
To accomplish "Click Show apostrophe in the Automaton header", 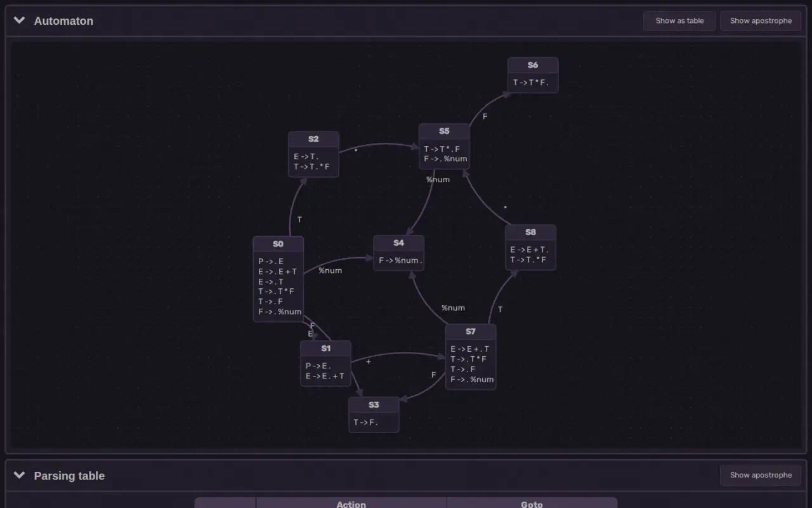I will [761, 21].
